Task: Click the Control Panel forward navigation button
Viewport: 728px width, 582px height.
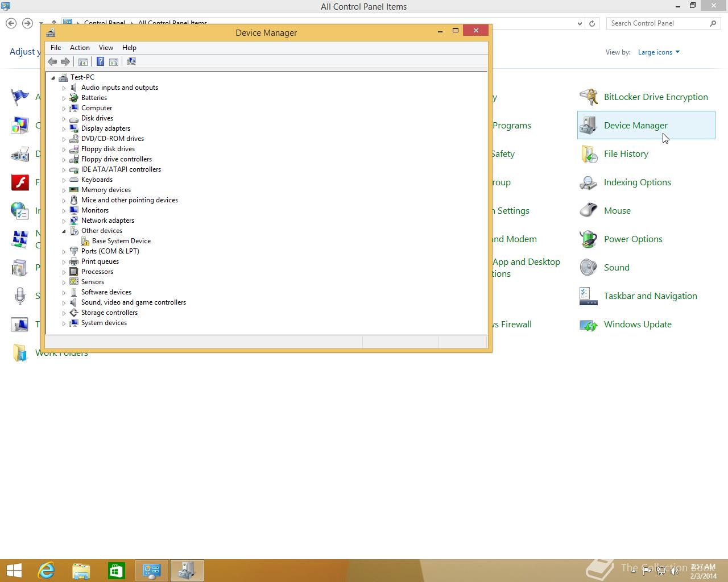Action: pos(27,23)
